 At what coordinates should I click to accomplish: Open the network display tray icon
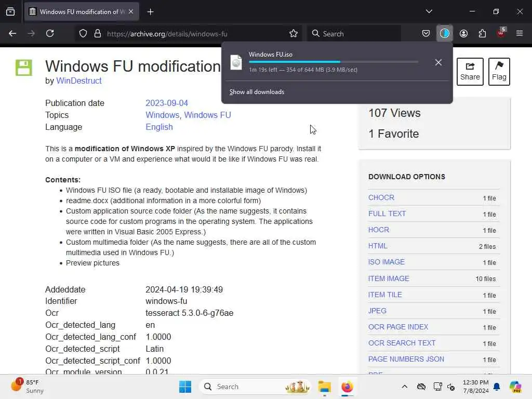coord(437,387)
